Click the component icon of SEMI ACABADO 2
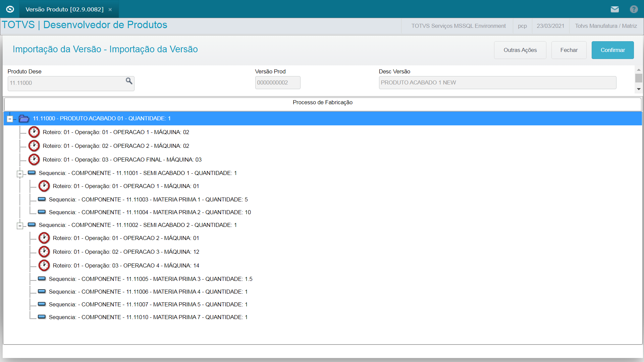The image size is (644, 362). coord(32,225)
